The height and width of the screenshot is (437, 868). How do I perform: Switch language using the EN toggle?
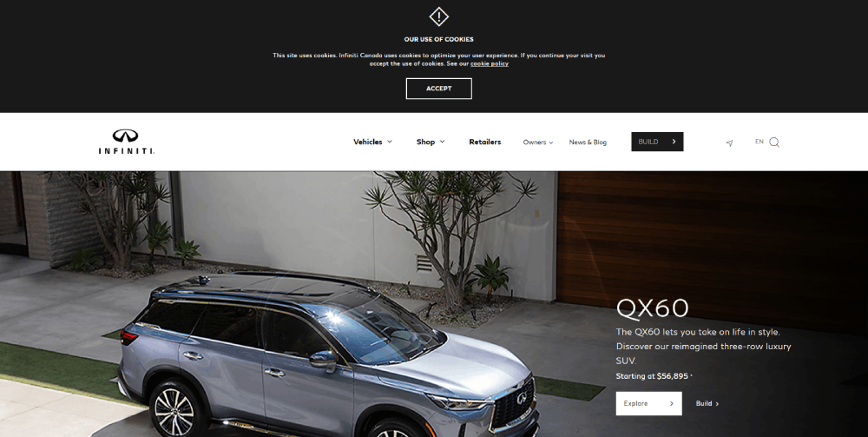click(x=759, y=142)
